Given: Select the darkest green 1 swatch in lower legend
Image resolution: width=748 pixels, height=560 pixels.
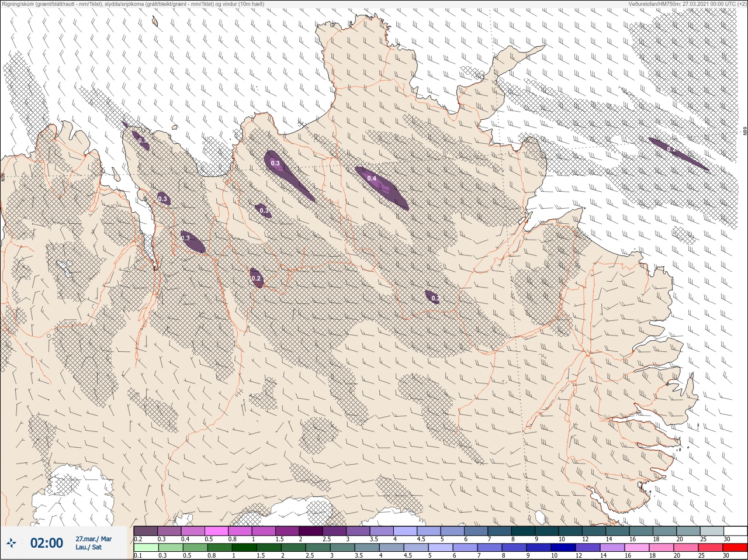Looking at the screenshot, I should 243,548.
